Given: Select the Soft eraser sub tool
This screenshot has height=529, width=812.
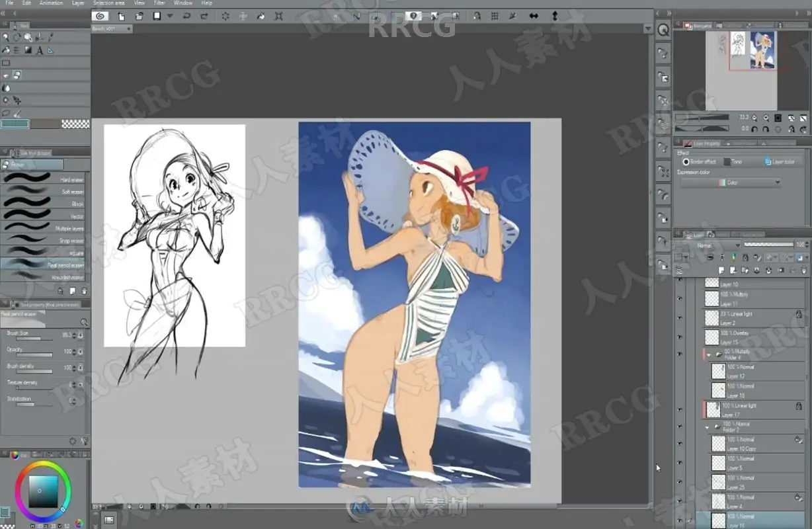Looking at the screenshot, I should tap(44, 192).
